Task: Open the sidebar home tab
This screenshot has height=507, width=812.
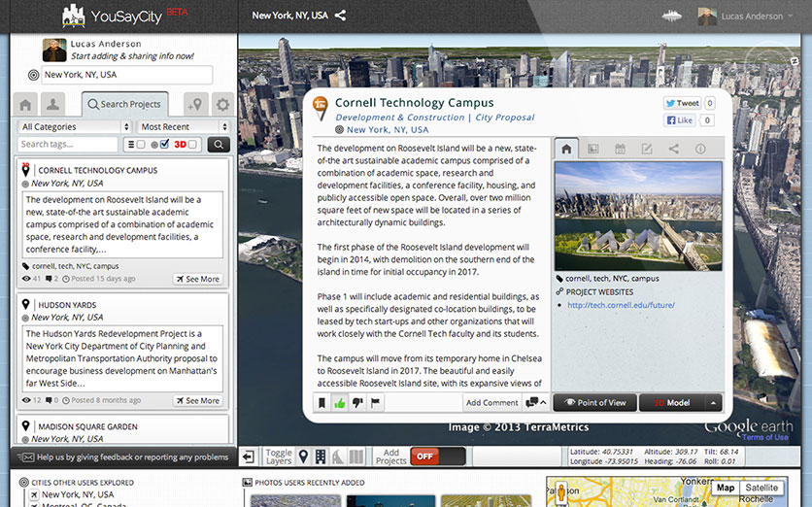Action: point(25,105)
